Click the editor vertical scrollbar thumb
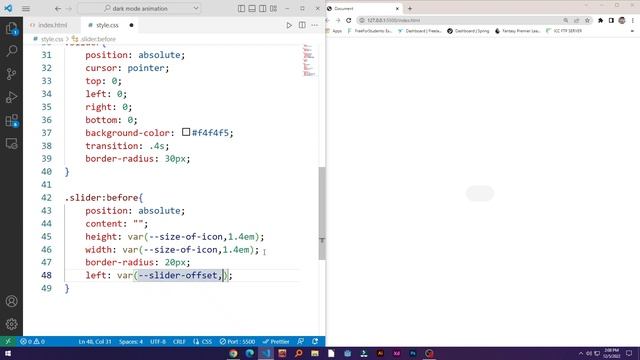Image resolution: width=640 pixels, height=360 pixels. click(322, 213)
